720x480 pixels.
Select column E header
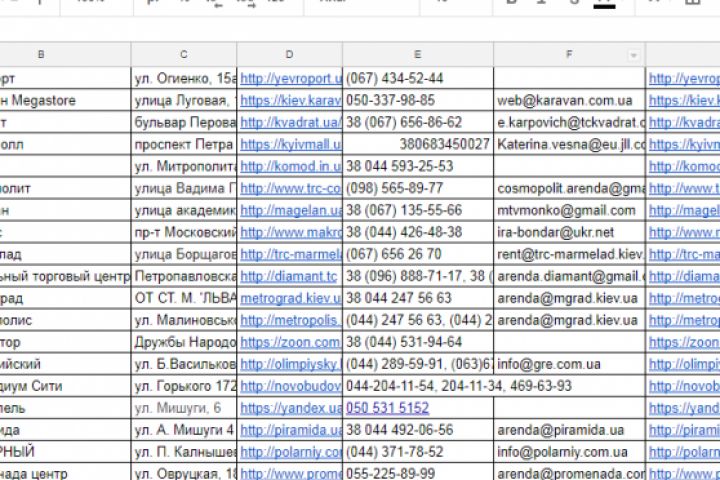coord(418,55)
